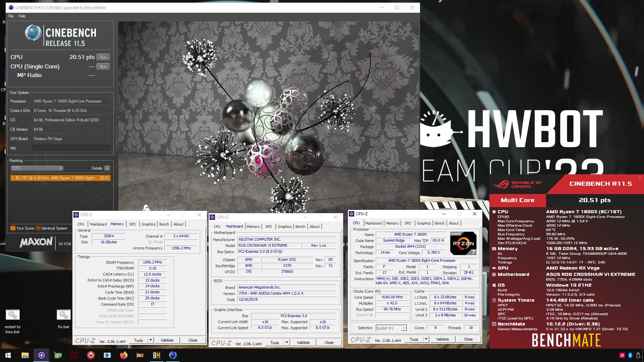Click the red power button taskbar icon
The image size is (644, 362).
91,355
